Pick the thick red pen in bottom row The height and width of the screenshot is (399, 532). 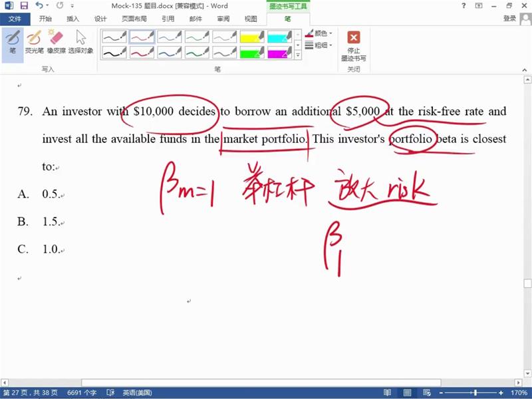point(142,53)
